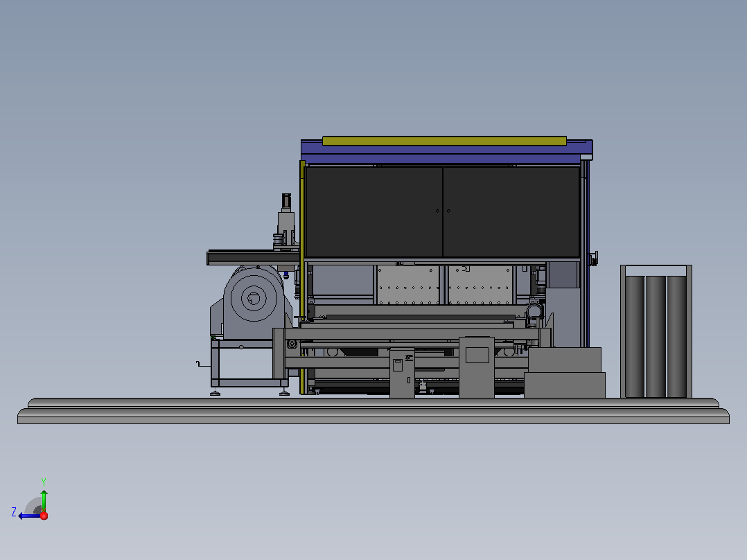Click the blue Z axis arrow of triad
Image resolution: width=747 pixels, height=560 pixels.
(x=28, y=516)
